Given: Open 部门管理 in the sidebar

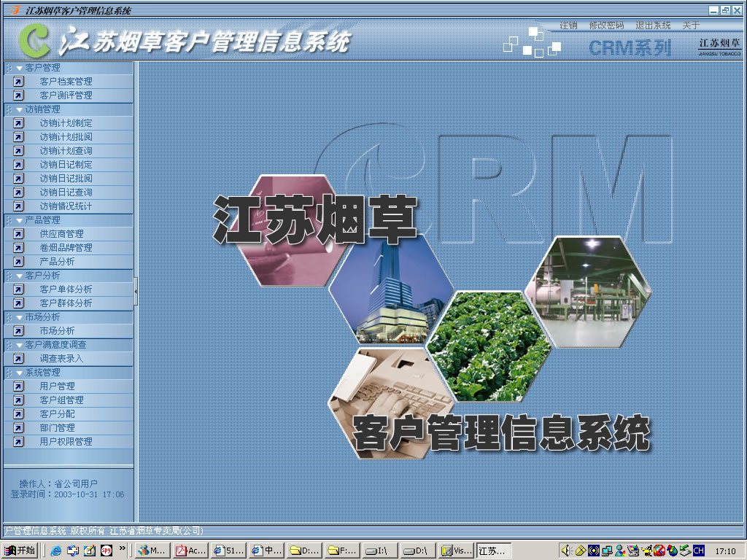Looking at the screenshot, I should pos(57,427).
